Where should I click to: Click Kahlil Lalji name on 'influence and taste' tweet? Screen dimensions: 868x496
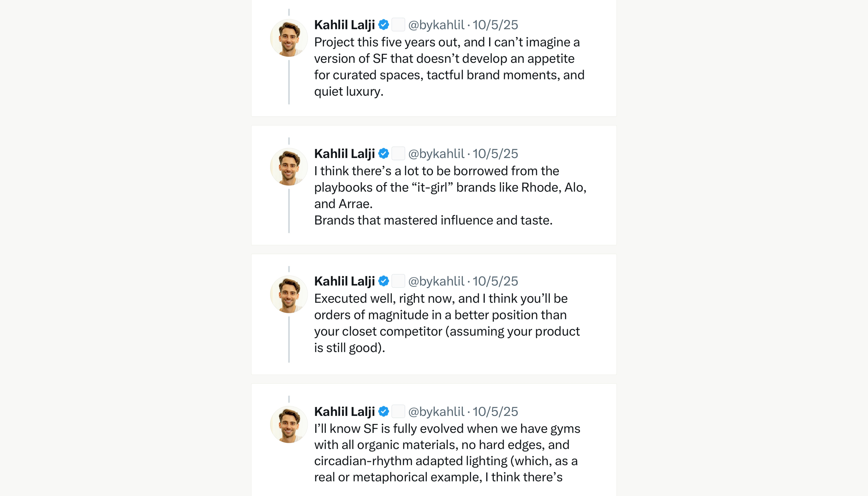[344, 154]
